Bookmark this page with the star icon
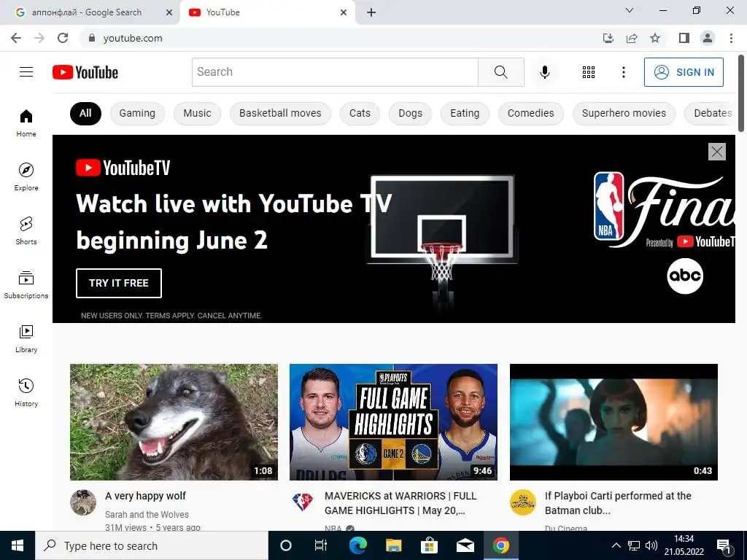Screen dimensions: 747x560 pos(655,38)
